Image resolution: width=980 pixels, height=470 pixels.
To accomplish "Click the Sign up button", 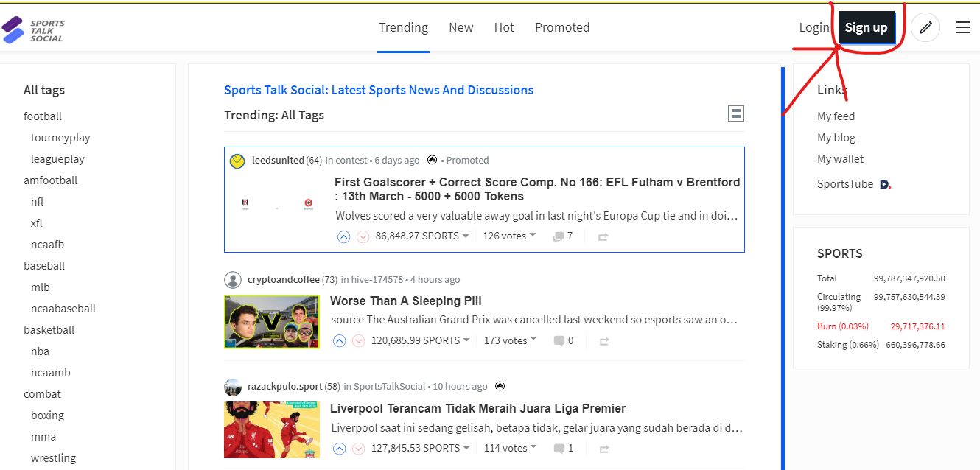I will (867, 28).
